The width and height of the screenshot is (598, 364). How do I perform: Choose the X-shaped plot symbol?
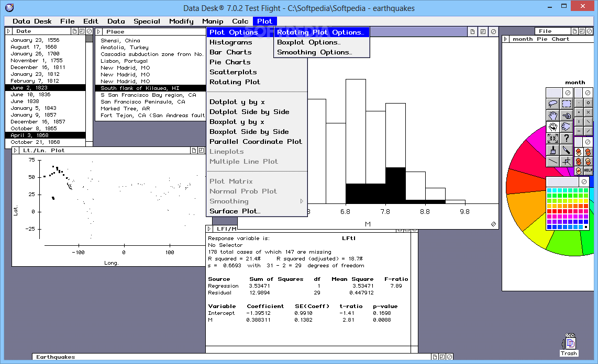coord(588,112)
